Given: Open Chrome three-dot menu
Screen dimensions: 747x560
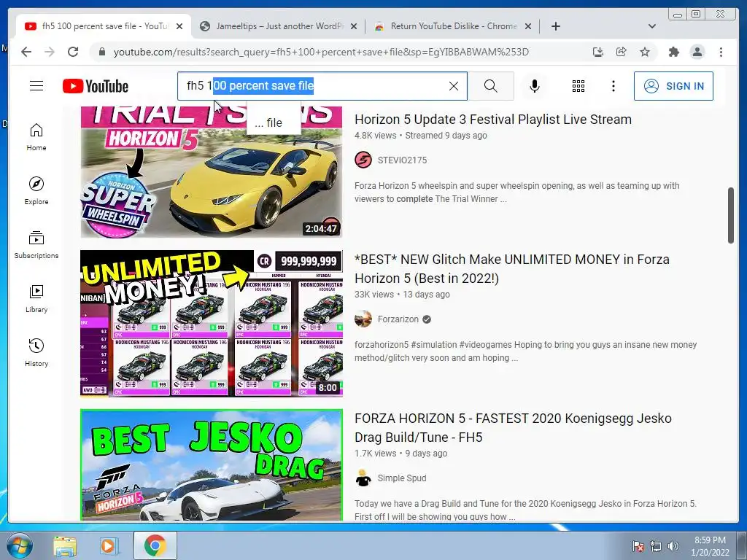Looking at the screenshot, I should (x=721, y=52).
